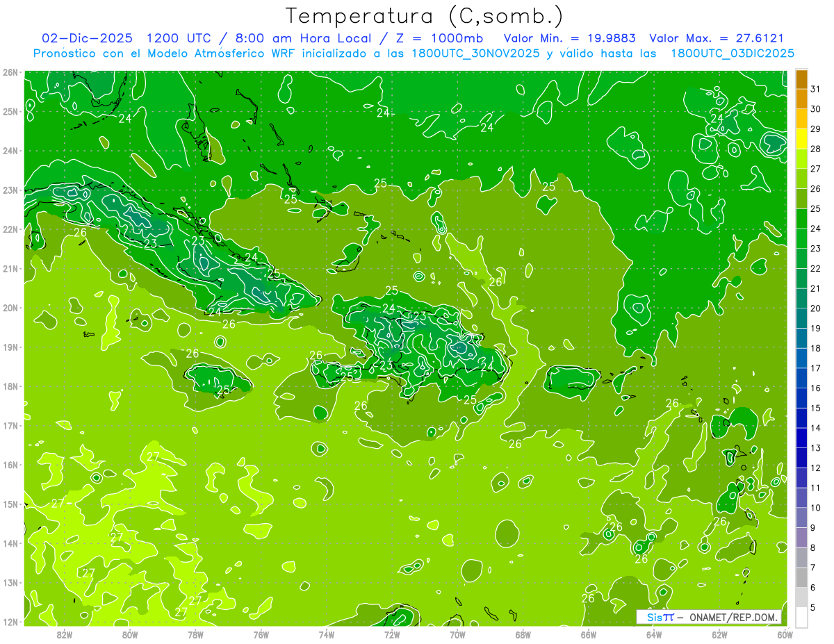Click the longitude axis label '60W'
Image resolution: width=834 pixels, height=644 pixels.
click(x=785, y=634)
